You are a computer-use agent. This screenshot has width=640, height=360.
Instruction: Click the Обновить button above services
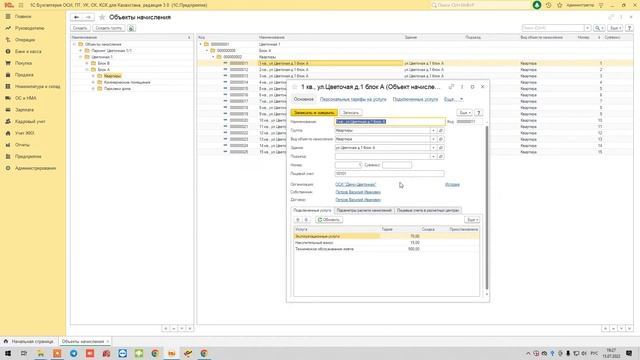[x=329, y=220]
